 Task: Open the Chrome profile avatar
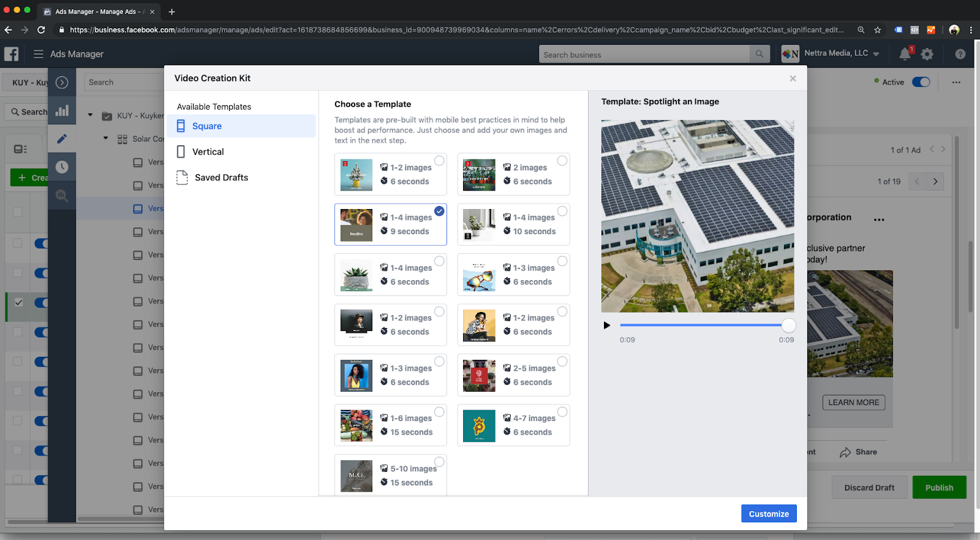[954, 29]
